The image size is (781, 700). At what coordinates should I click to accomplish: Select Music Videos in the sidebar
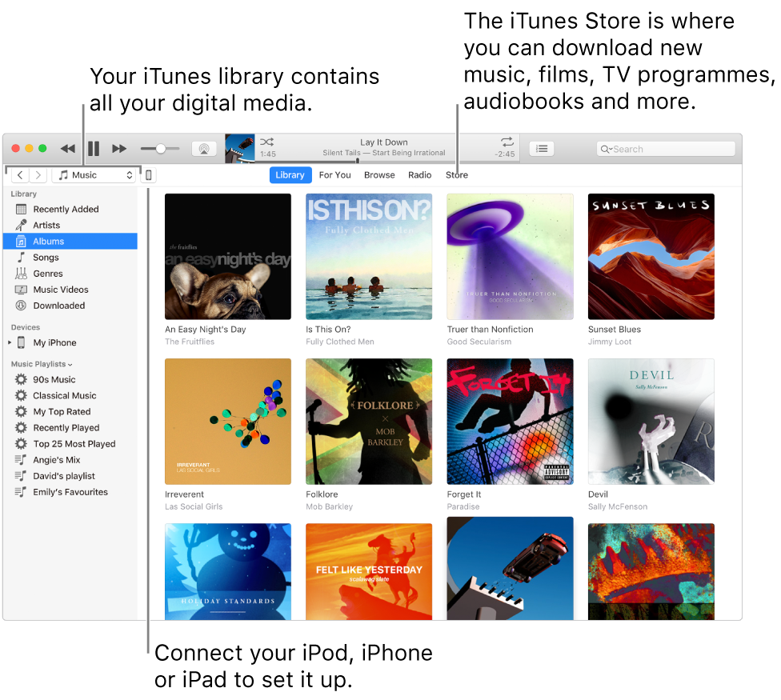pos(70,290)
